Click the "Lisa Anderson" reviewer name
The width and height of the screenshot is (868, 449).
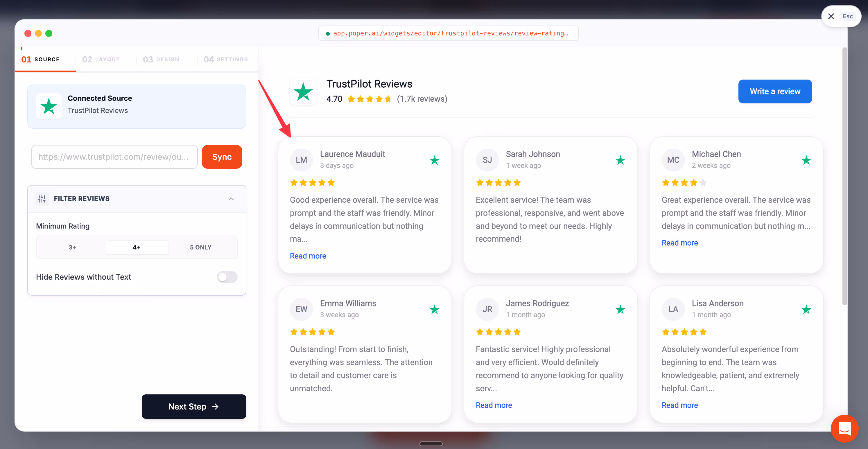point(718,303)
